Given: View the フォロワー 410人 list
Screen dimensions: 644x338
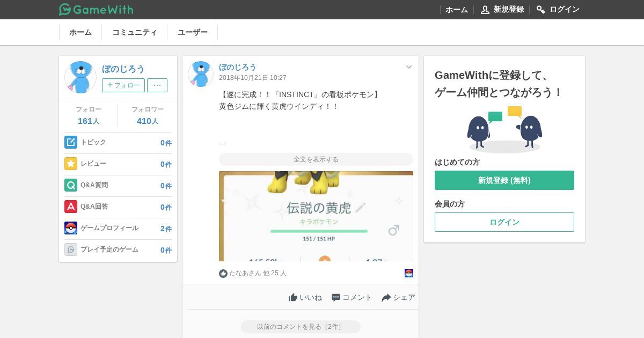Looking at the screenshot, I should click(x=148, y=115).
